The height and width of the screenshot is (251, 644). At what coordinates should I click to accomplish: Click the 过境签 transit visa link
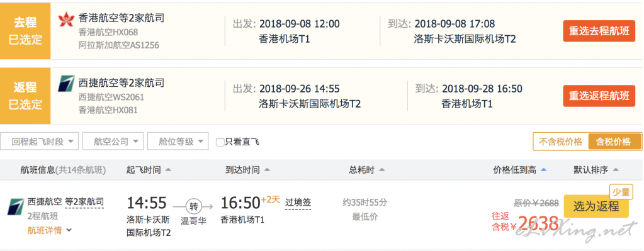click(x=298, y=202)
